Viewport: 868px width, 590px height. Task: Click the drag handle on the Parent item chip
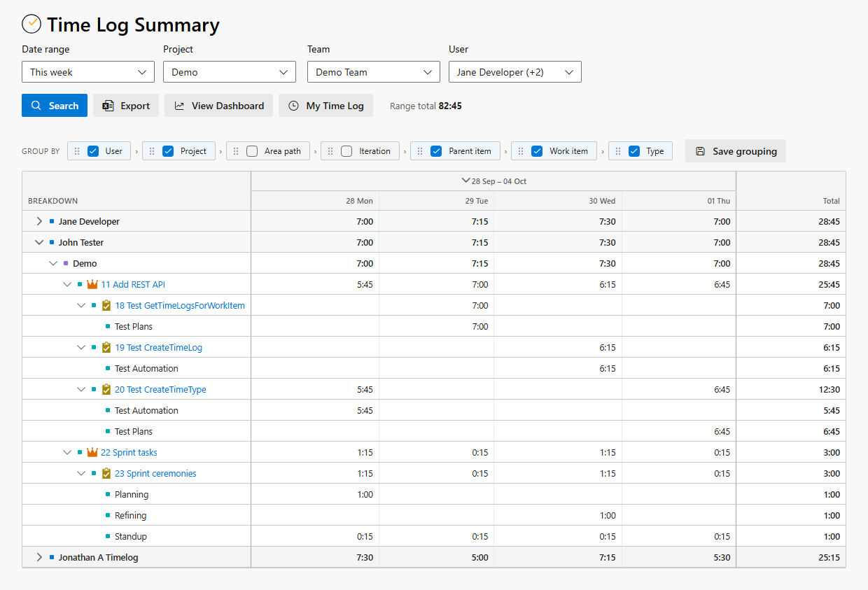[x=420, y=151]
